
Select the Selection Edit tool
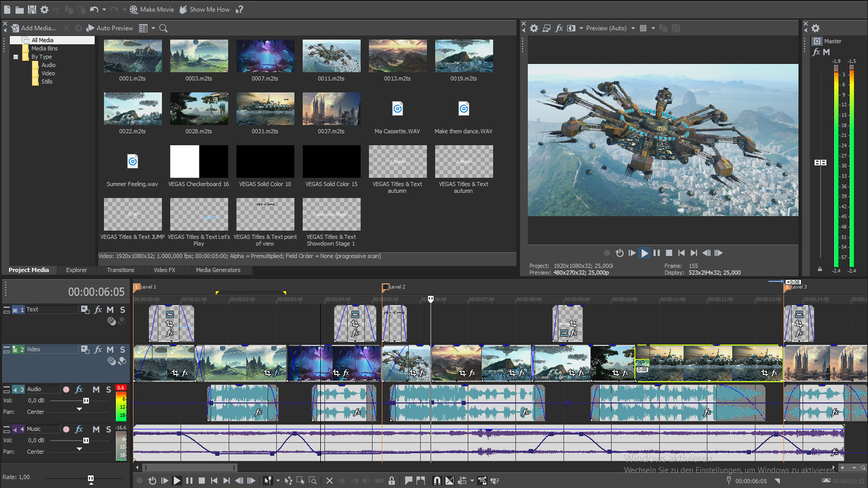coord(301,481)
